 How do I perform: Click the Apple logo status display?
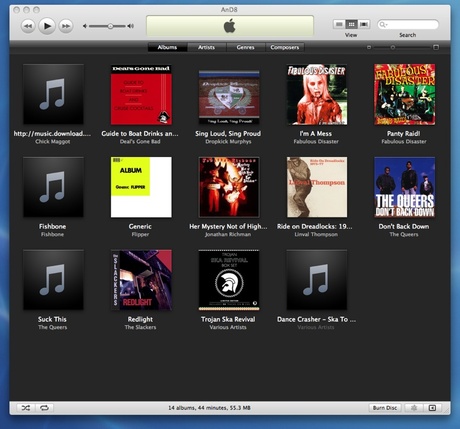[x=230, y=26]
